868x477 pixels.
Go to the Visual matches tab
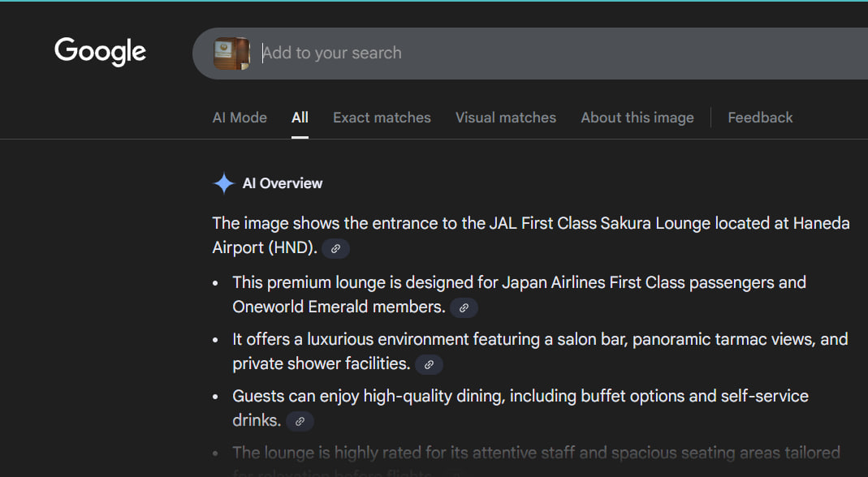pos(505,118)
